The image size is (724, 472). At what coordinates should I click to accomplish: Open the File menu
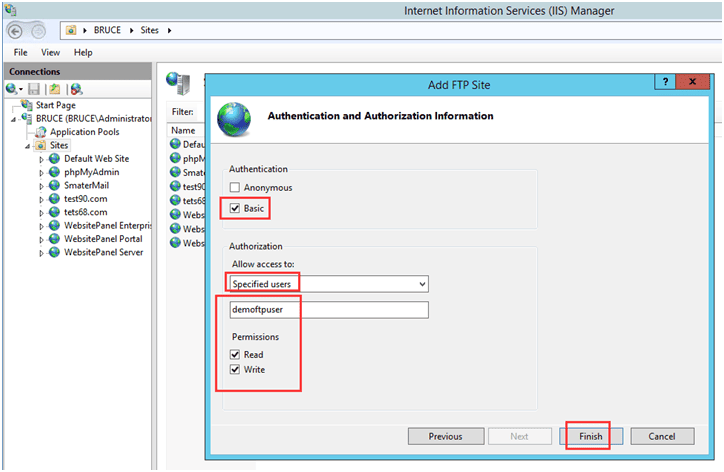[x=20, y=52]
